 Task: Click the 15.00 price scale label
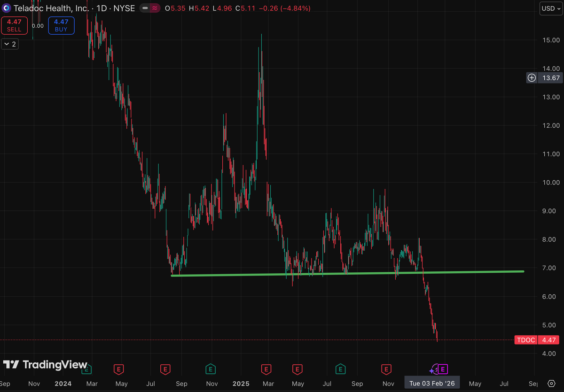[x=550, y=40]
